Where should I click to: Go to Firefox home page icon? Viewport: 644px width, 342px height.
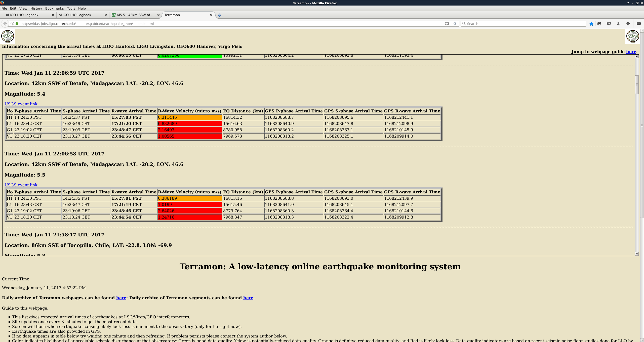tap(628, 24)
